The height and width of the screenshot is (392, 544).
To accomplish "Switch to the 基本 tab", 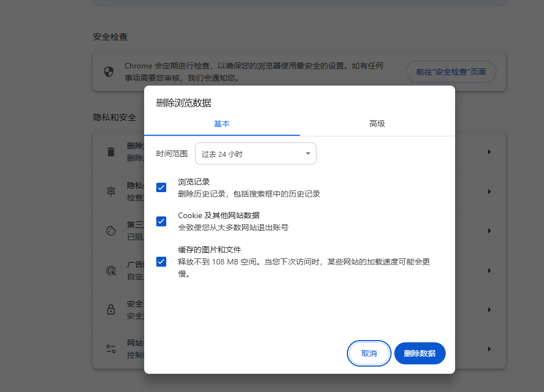I will [x=221, y=124].
